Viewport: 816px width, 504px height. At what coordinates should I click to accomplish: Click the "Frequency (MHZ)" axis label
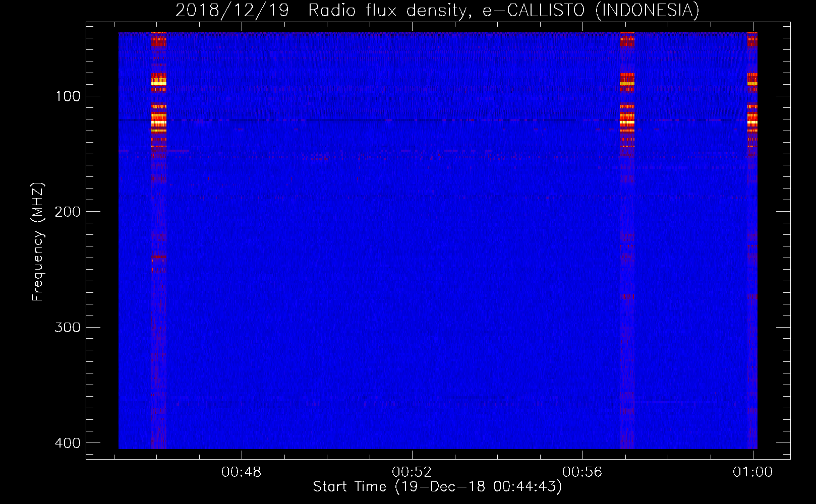(38, 242)
